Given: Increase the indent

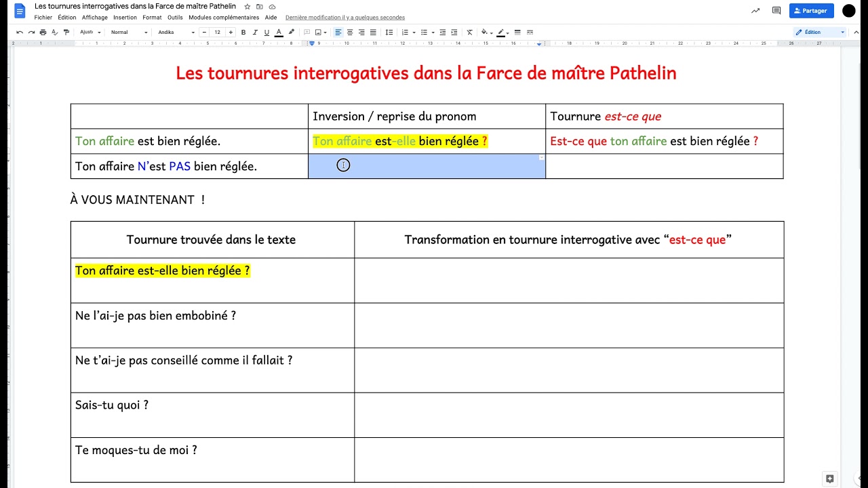Looking at the screenshot, I should coord(454,32).
